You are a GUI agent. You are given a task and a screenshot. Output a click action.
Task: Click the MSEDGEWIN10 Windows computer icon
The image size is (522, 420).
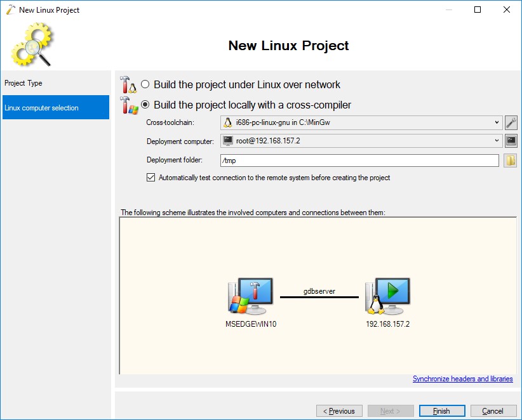(x=251, y=296)
